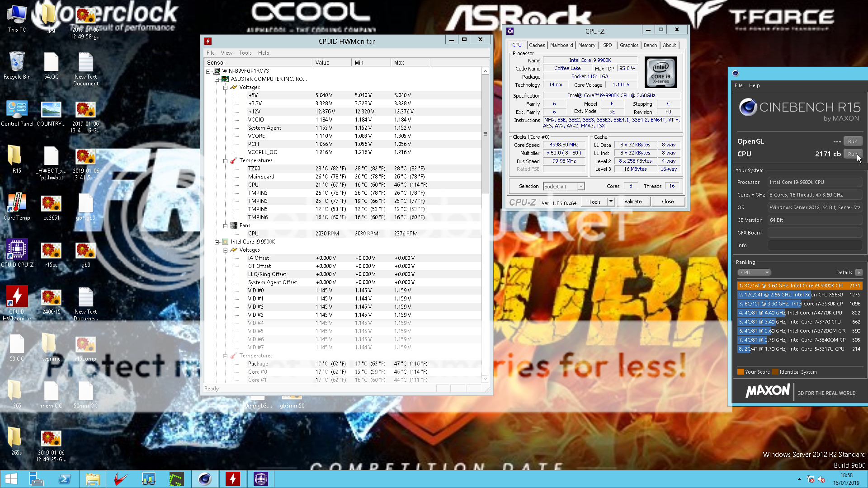
Task: Switch to the Caches tab in CPU-Z
Action: [x=537, y=45]
